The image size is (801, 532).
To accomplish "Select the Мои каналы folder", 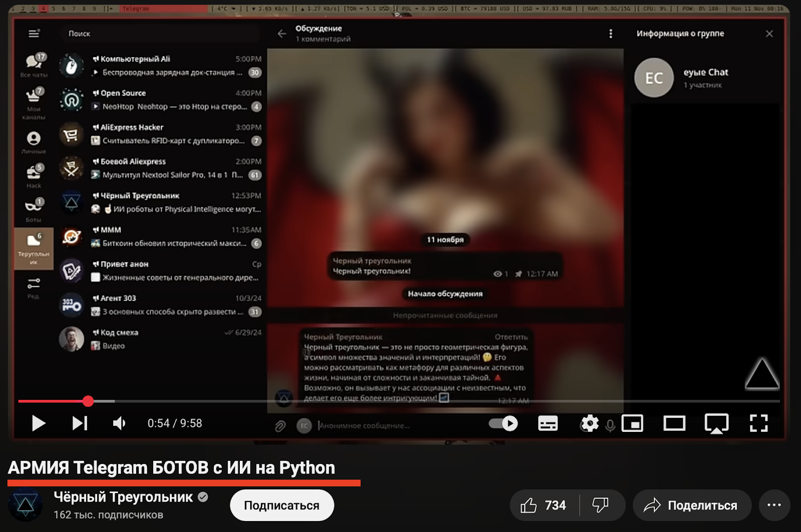I will coord(34,103).
